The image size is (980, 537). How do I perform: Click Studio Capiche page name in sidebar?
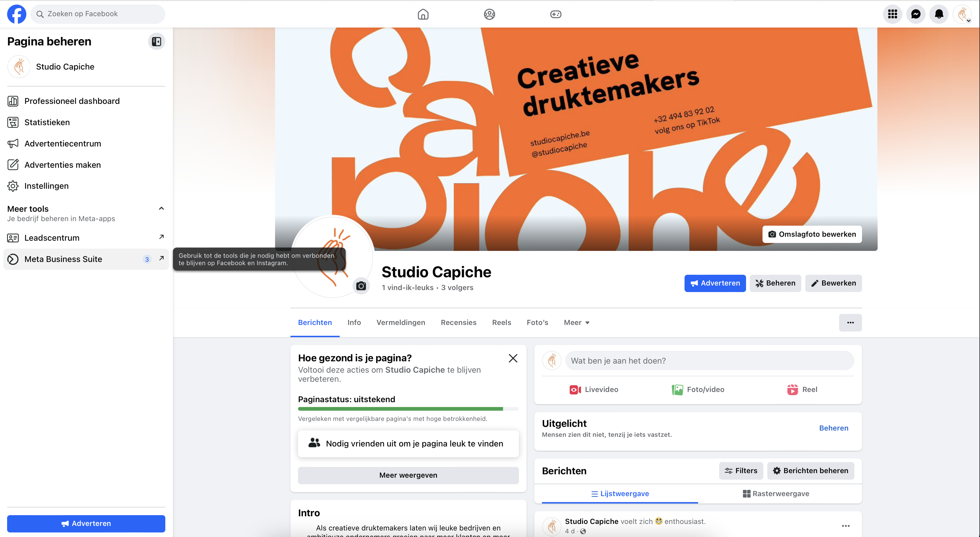click(65, 67)
